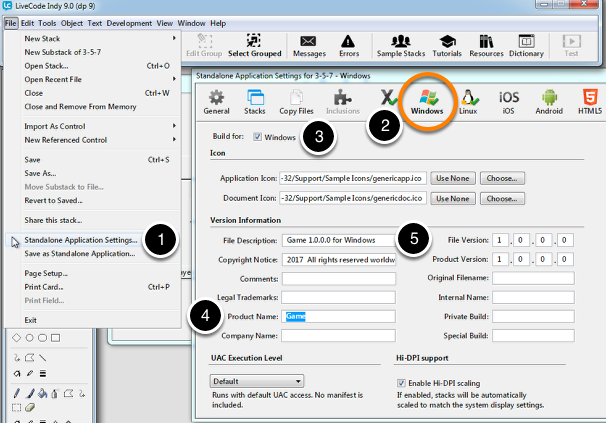Image resolution: width=606 pixels, height=423 pixels.
Task: Click the Original Filename field
Action: 533,278
